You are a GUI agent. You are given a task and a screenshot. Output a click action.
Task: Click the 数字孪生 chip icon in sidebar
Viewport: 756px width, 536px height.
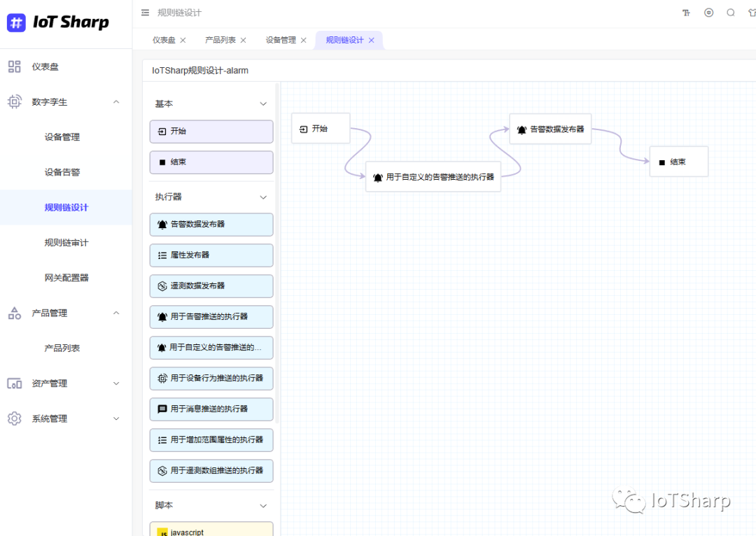[15, 101]
